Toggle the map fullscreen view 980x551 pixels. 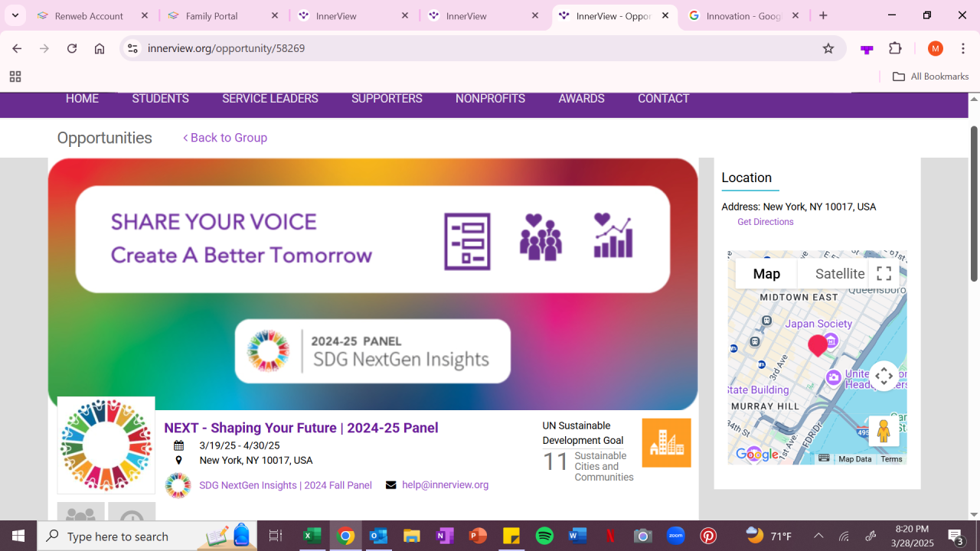pos(884,273)
